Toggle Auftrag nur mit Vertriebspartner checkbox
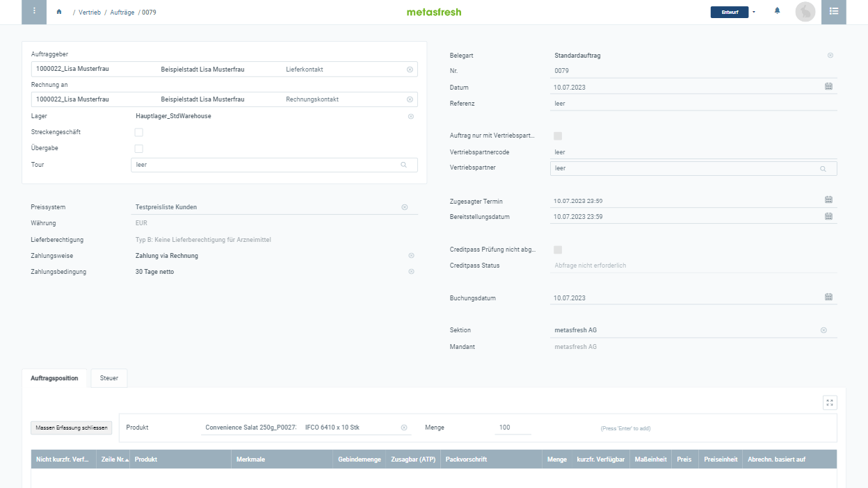 point(557,136)
